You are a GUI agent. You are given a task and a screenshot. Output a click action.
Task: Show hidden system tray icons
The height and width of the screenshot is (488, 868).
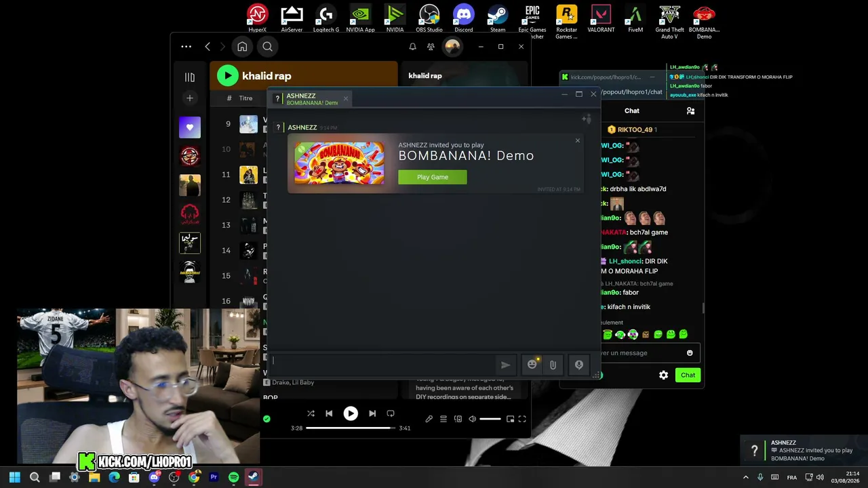(x=746, y=477)
